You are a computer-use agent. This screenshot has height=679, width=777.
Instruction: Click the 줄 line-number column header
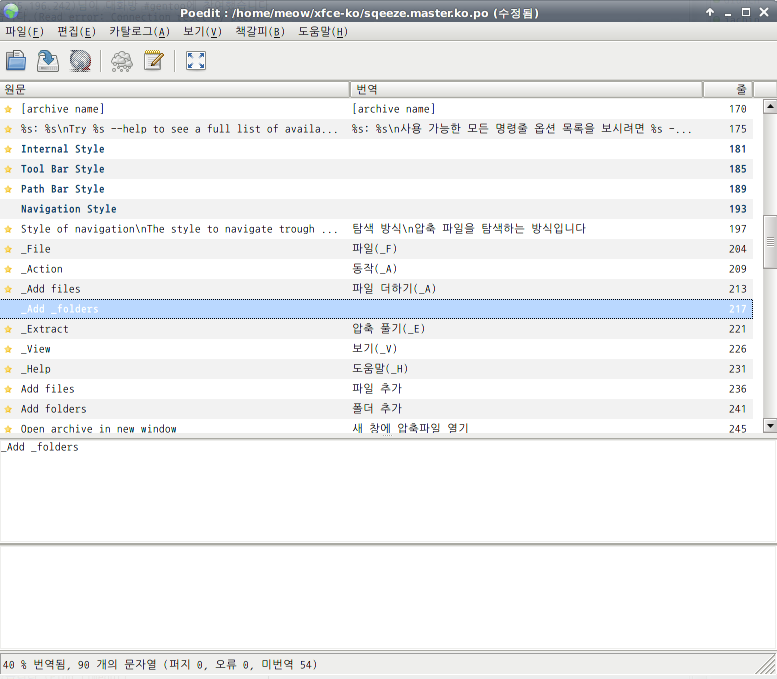point(728,89)
